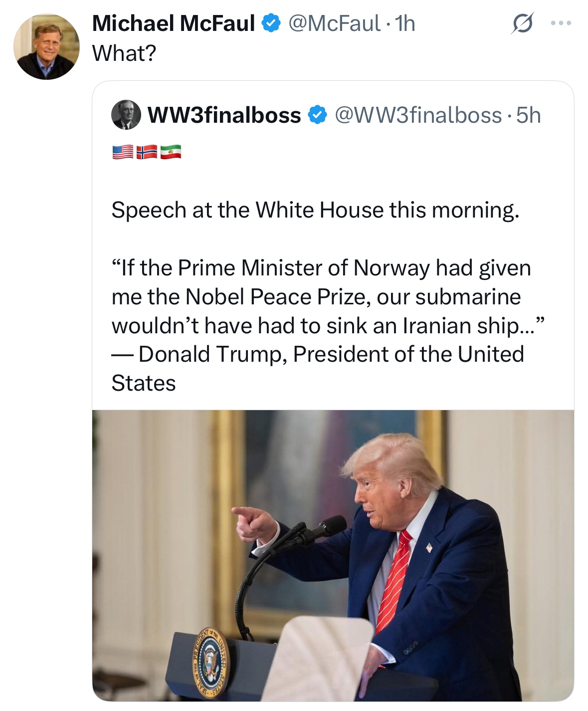The width and height of the screenshot is (588, 711).
Task: Click Michael McFaul's blue verified badge
Action: tap(271, 23)
